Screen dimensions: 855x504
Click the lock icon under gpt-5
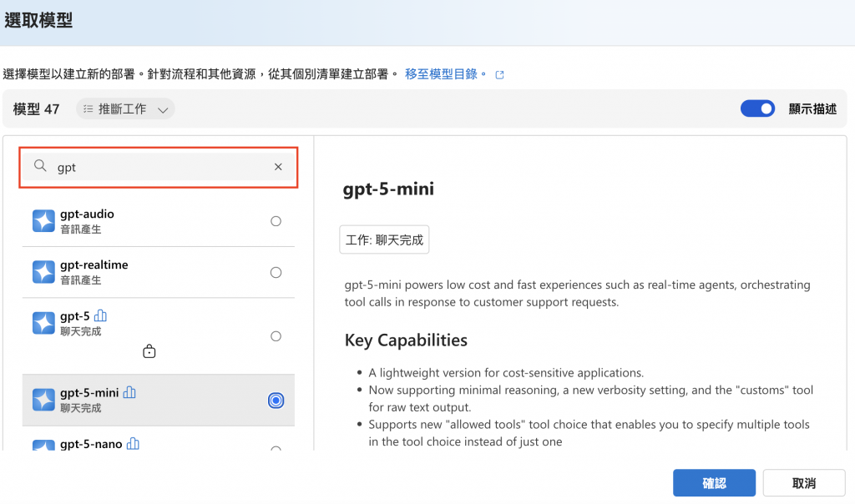point(149,351)
